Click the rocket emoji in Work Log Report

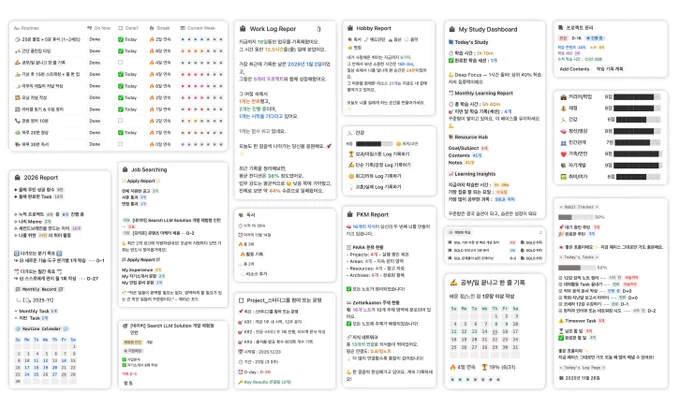(x=329, y=146)
